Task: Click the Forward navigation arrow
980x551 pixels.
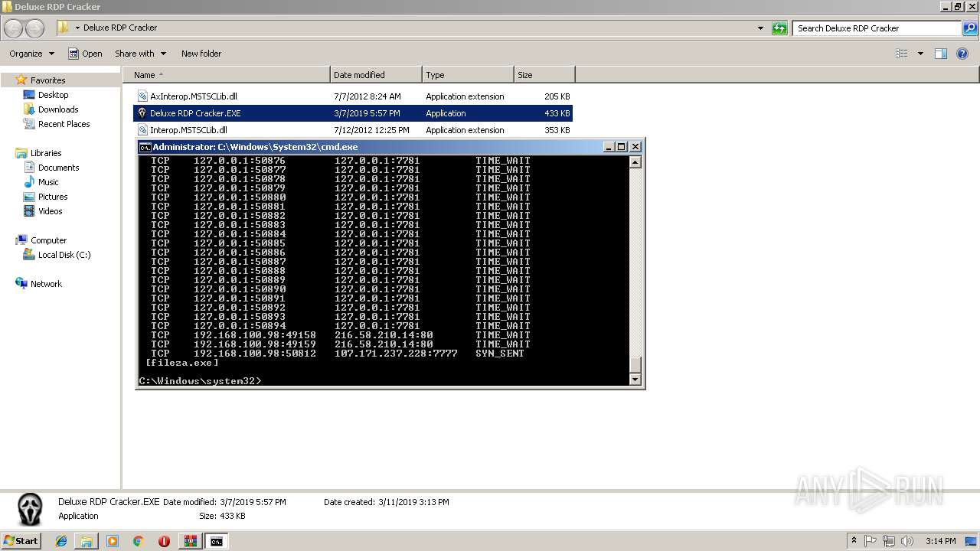Action: coord(35,28)
